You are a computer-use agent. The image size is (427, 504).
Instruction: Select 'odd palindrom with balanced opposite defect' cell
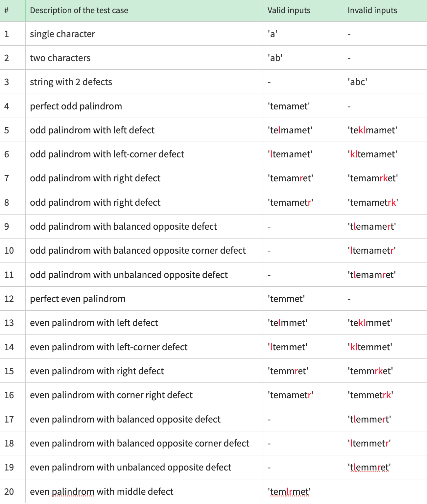click(x=144, y=226)
